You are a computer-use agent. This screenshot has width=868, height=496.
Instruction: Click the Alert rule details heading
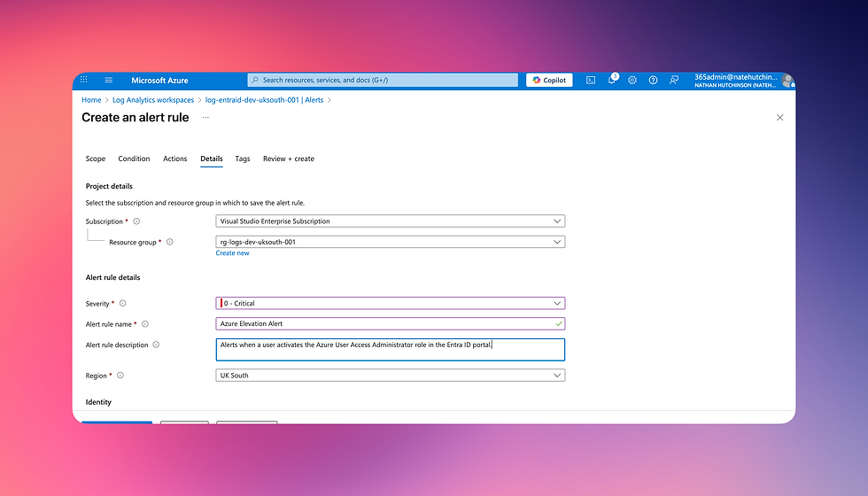click(x=113, y=278)
